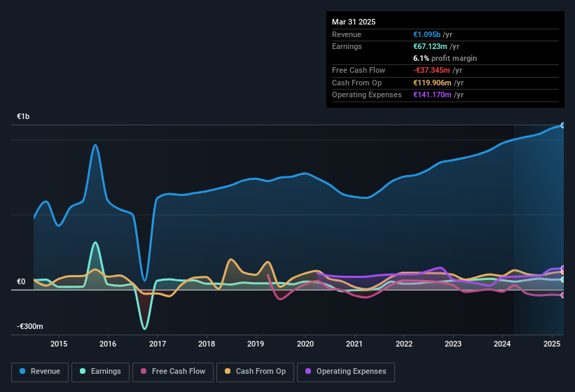The height and width of the screenshot is (392, 575).
Task: Click the €0 y-axis label
Action: tap(21, 281)
